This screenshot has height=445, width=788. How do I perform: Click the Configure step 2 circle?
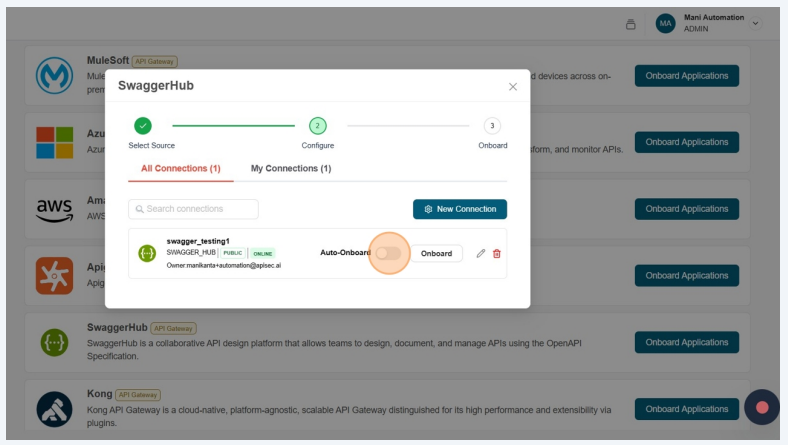(317, 125)
